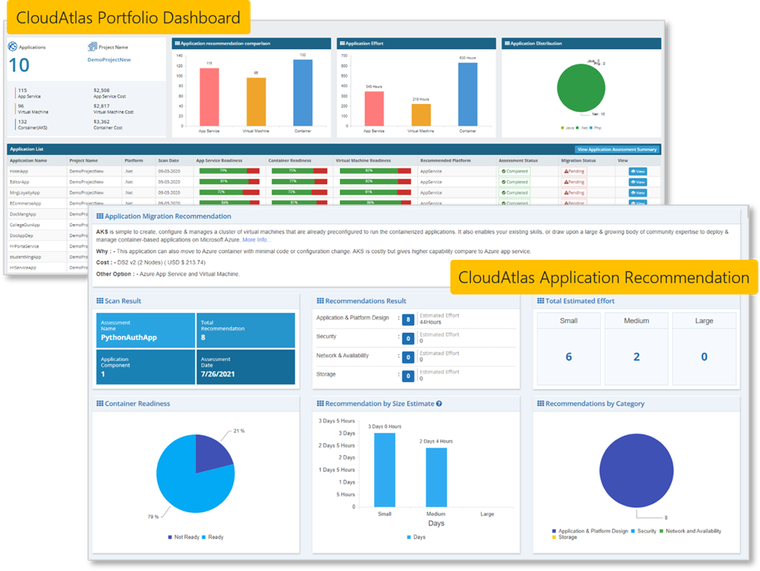Click grid icon beside Total Estimated Effort
This screenshot has height=571, width=760.
click(x=540, y=301)
